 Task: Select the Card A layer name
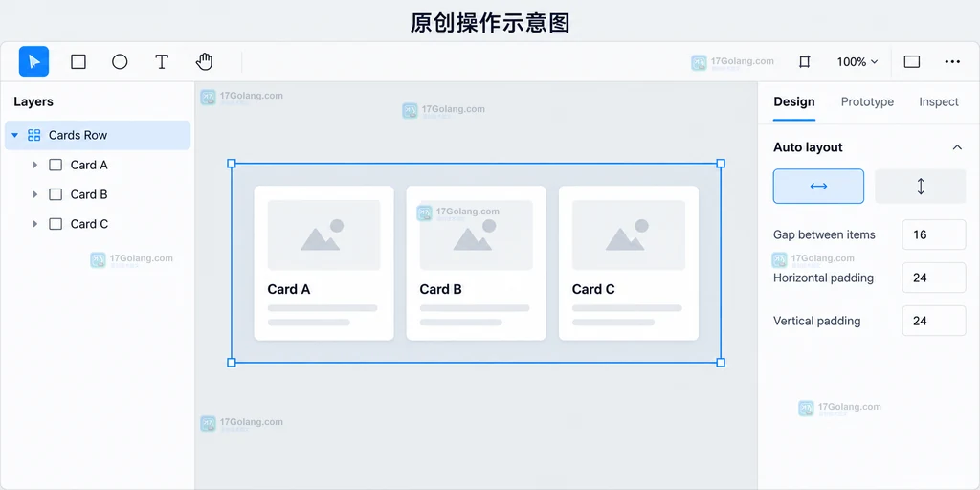tap(89, 165)
